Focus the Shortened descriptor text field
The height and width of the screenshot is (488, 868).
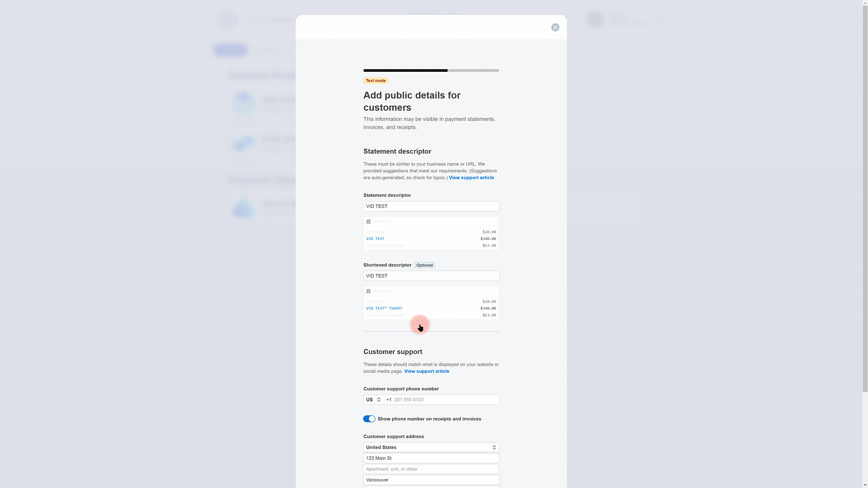pyautogui.click(x=431, y=276)
